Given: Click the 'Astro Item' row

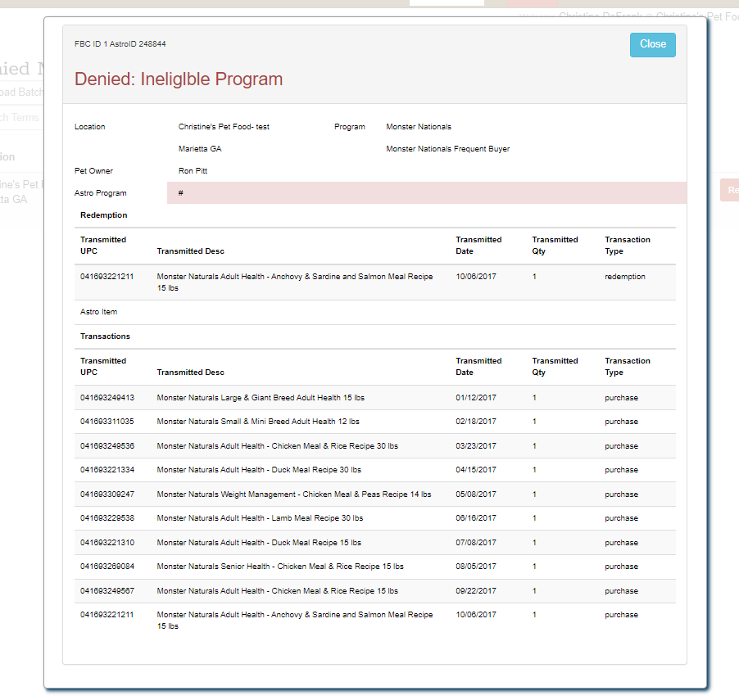Looking at the screenshot, I should click(x=374, y=312).
